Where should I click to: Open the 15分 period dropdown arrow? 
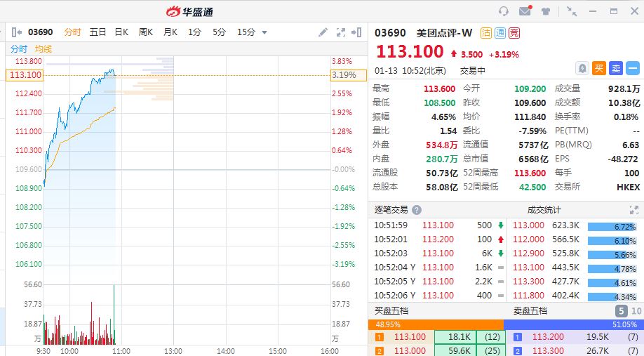264,32
